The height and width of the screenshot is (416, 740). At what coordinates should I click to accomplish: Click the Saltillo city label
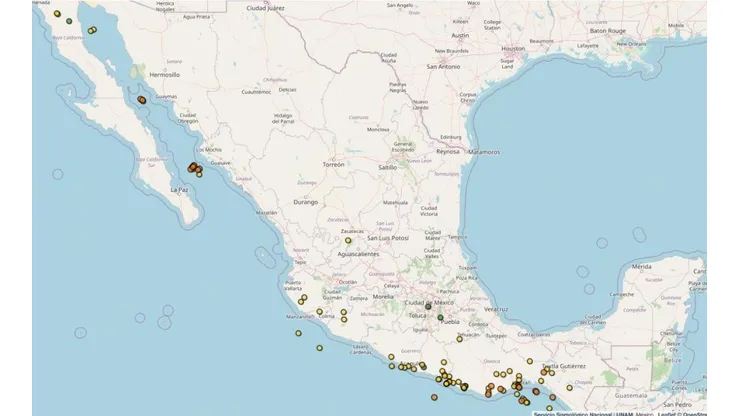point(388,168)
